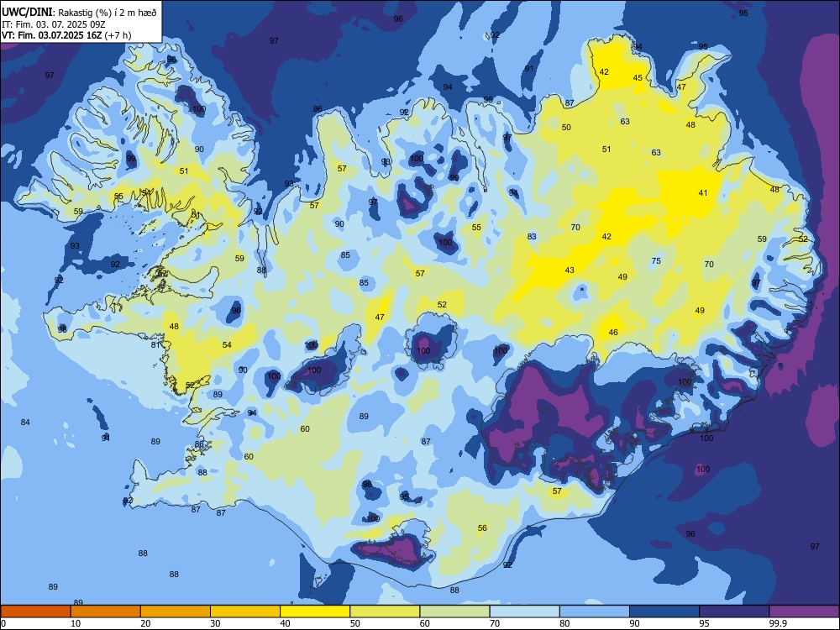This screenshot has width=840, height=630.
Task: Click the legend label 99.9
Action: [778, 623]
